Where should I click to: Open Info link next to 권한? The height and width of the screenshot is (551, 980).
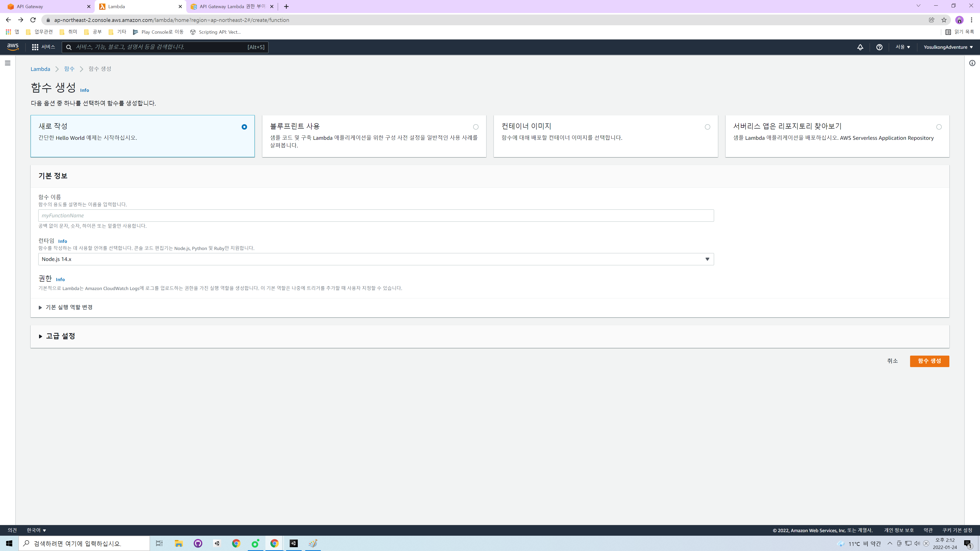point(60,280)
